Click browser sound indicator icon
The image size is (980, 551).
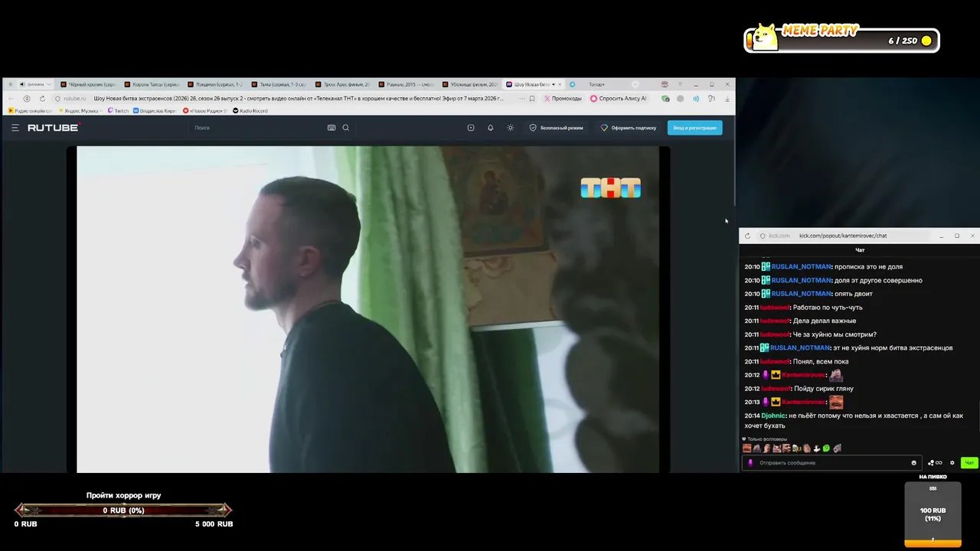pos(696,99)
